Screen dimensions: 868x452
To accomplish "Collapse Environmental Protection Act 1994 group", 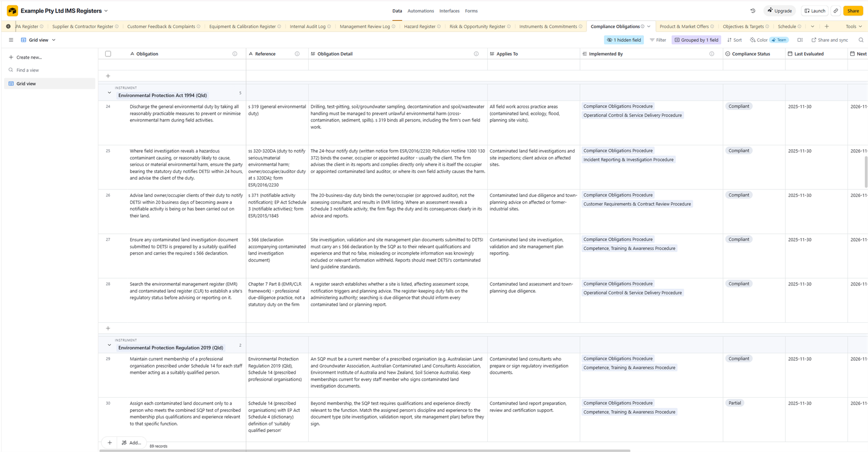I will pos(109,93).
